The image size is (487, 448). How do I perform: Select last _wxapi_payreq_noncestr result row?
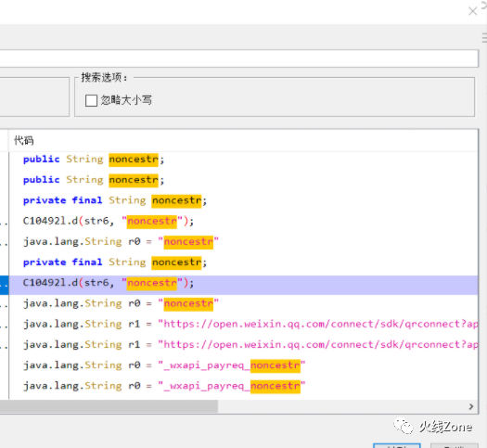(243, 386)
